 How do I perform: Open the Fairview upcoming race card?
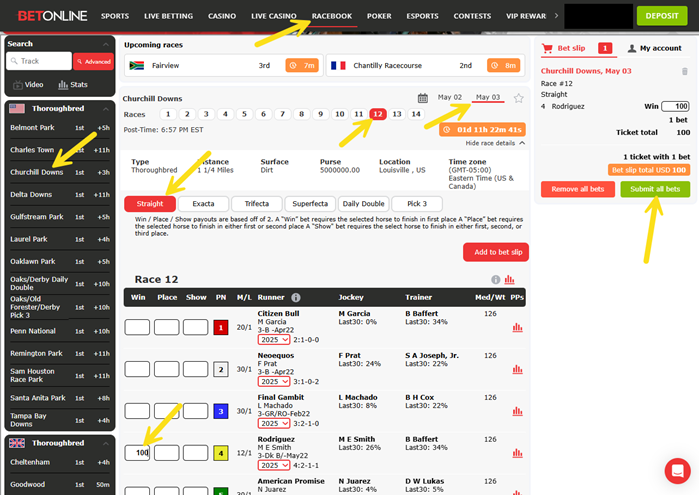(x=223, y=66)
